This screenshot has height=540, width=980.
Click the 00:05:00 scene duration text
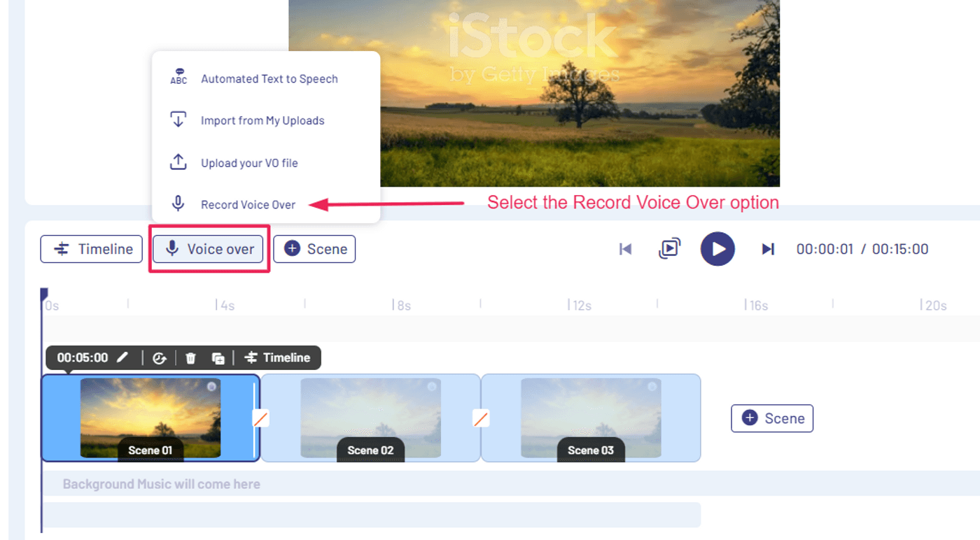pyautogui.click(x=83, y=357)
